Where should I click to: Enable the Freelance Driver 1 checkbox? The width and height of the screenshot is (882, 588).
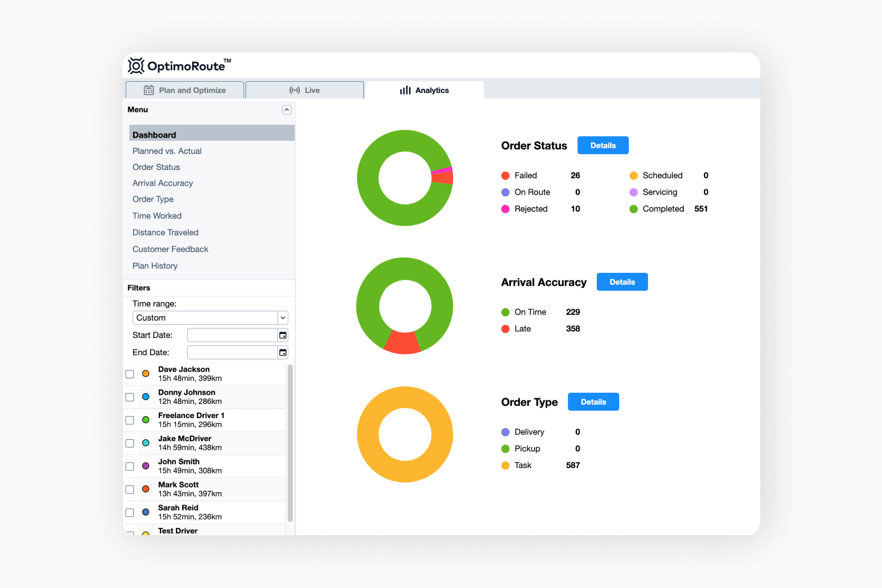click(x=129, y=420)
